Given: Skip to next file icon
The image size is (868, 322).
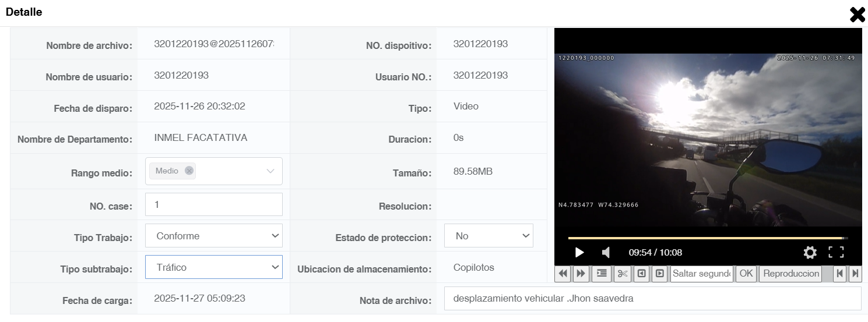Looking at the screenshot, I should pyautogui.click(x=855, y=274).
